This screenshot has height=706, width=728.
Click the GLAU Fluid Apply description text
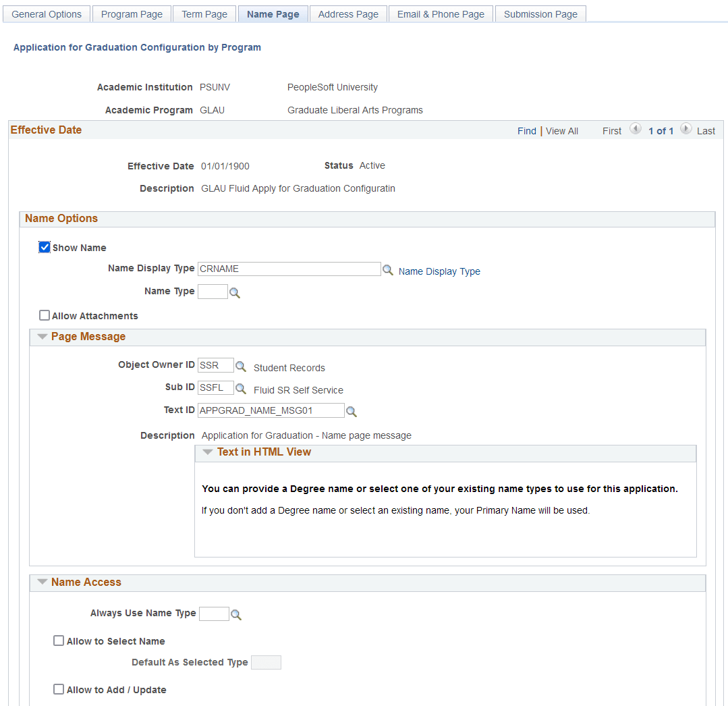click(298, 188)
